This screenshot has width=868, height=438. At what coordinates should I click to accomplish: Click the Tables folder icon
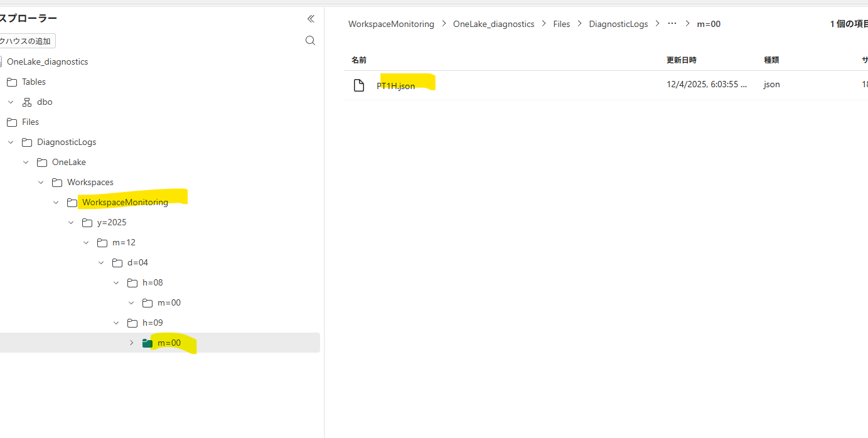point(12,82)
